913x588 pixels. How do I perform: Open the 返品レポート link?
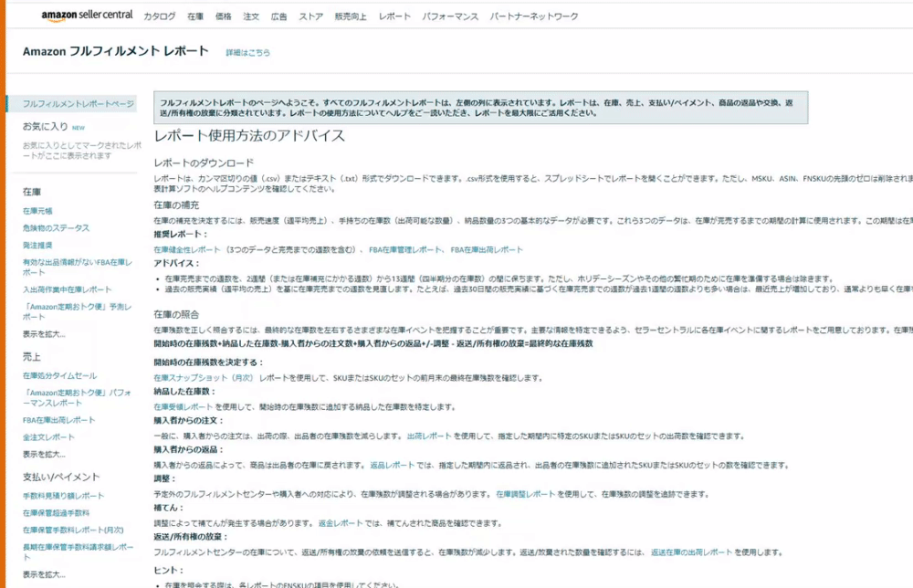[x=393, y=465]
